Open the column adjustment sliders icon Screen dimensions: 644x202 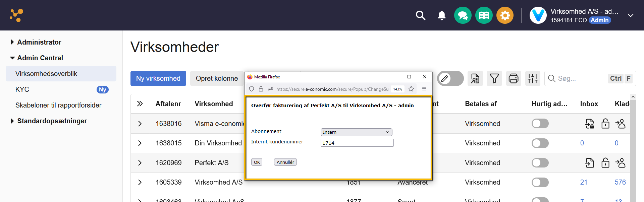(x=532, y=78)
